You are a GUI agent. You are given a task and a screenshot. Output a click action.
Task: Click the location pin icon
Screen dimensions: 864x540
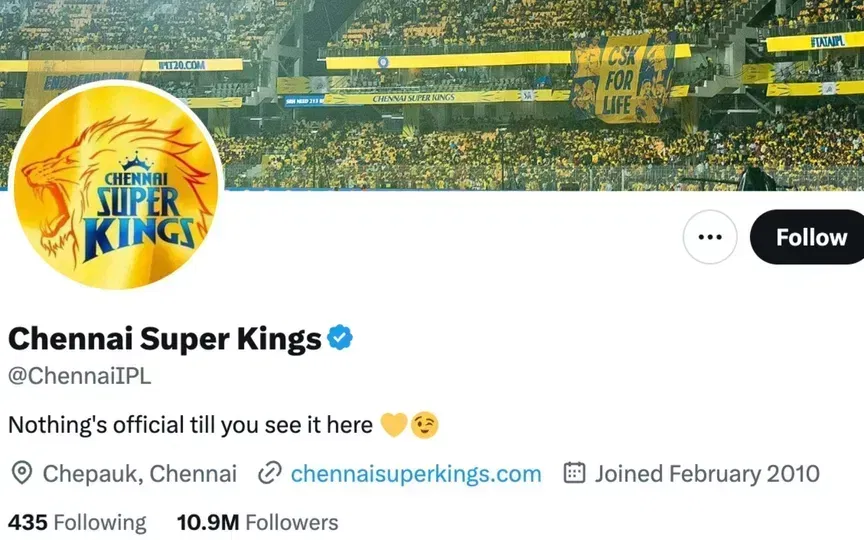click(x=21, y=473)
